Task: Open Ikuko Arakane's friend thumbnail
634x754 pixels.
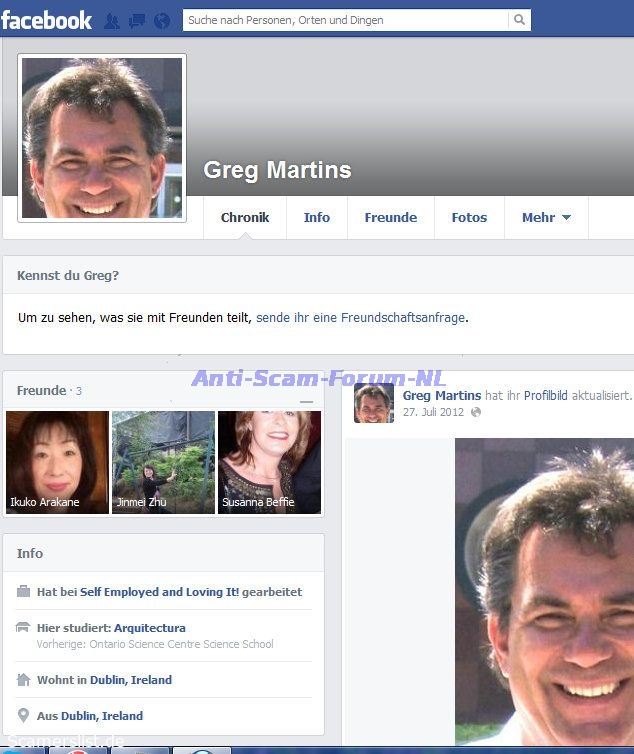Action: 57,462
